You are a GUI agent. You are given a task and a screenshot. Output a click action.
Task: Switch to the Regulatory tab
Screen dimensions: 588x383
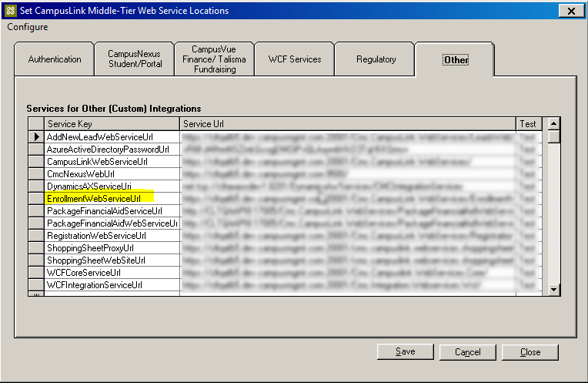tap(376, 59)
